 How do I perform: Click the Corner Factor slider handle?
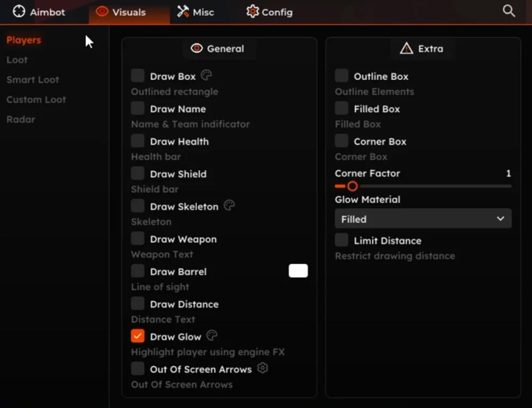pyautogui.click(x=352, y=186)
